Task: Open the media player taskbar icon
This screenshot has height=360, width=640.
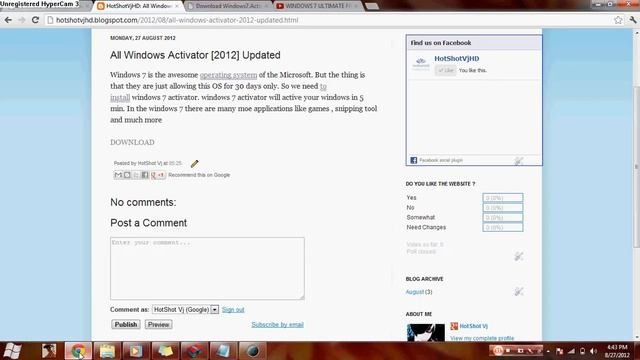Action: coord(136,351)
